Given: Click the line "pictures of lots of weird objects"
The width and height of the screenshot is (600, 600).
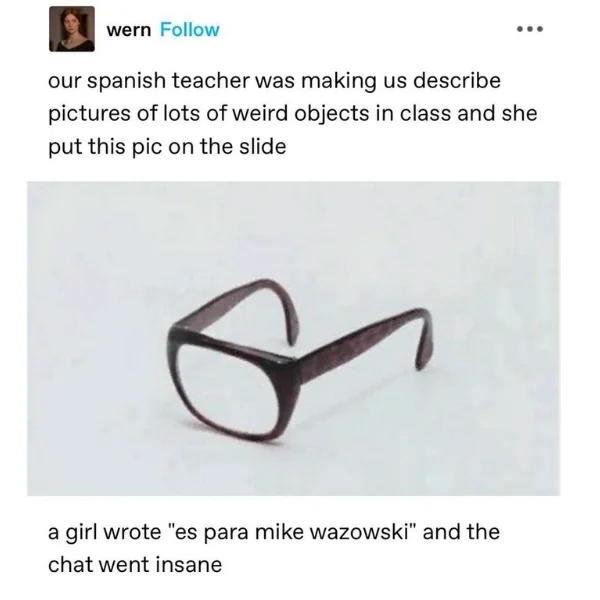Looking at the screenshot, I should point(293,114).
